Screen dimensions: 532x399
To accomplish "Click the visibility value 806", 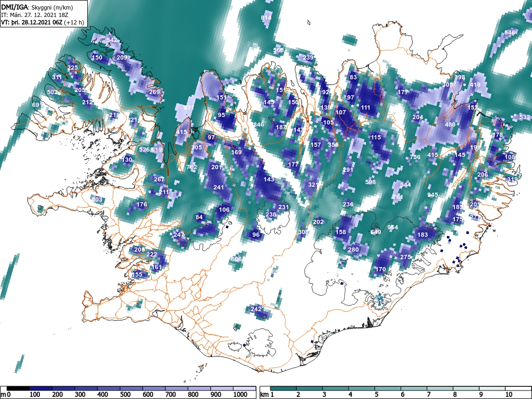I will point(237,259).
